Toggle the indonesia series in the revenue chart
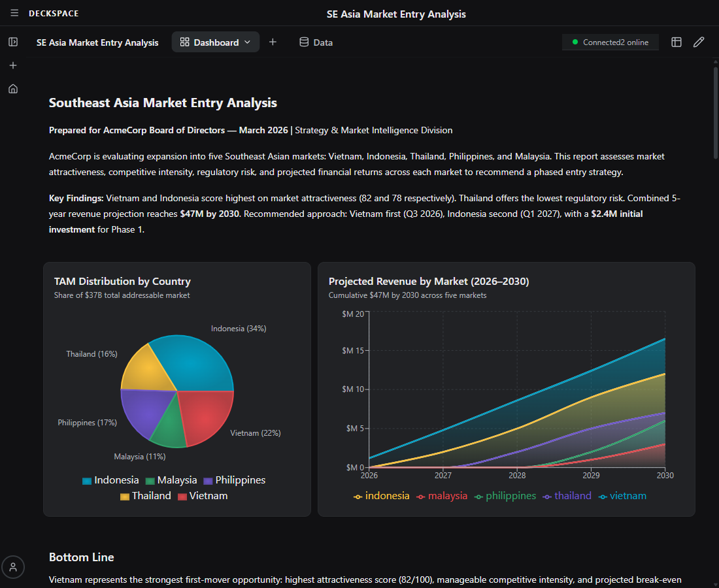 (382, 495)
